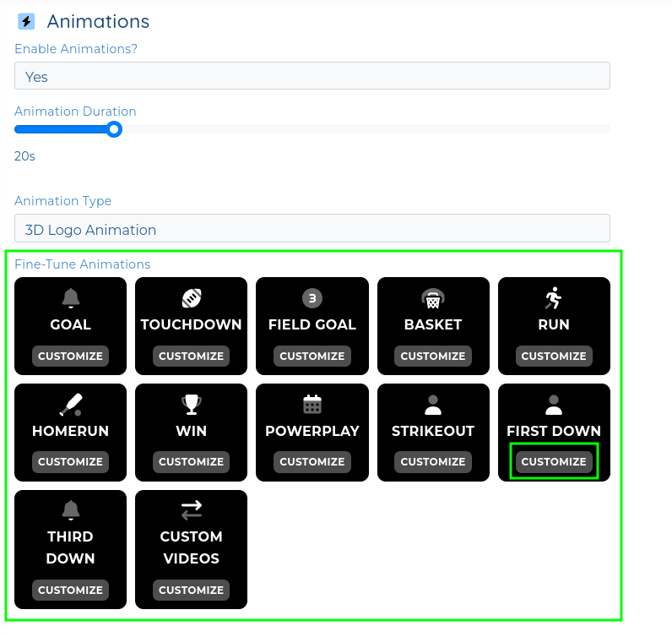This screenshot has height=637, width=672.
Task: Customize the BASKET animation
Action: pyautogui.click(x=432, y=356)
